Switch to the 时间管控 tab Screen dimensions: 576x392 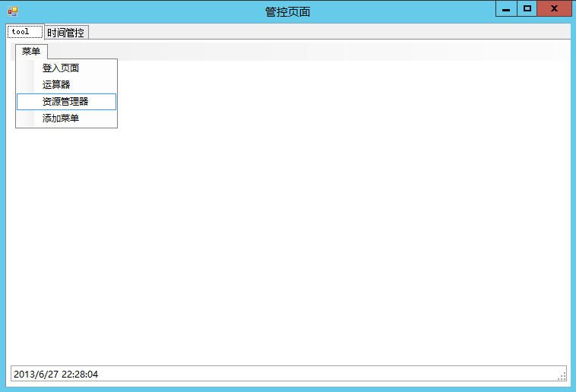coord(66,33)
